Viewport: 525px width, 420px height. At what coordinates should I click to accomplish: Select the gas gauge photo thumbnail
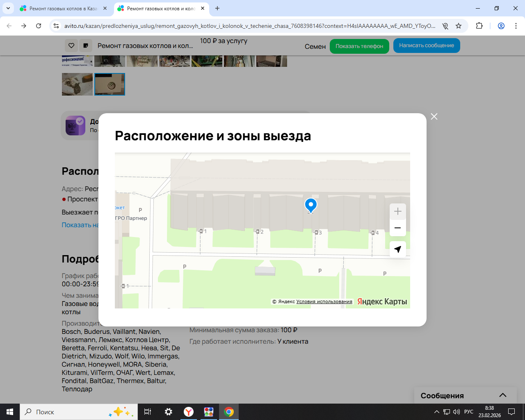110,84
